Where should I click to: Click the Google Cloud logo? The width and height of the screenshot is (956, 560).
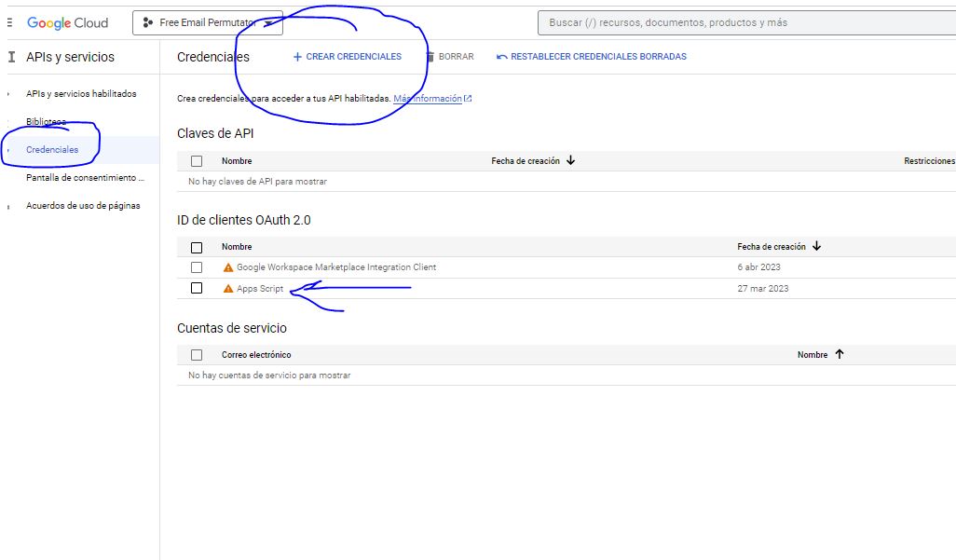click(68, 23)
